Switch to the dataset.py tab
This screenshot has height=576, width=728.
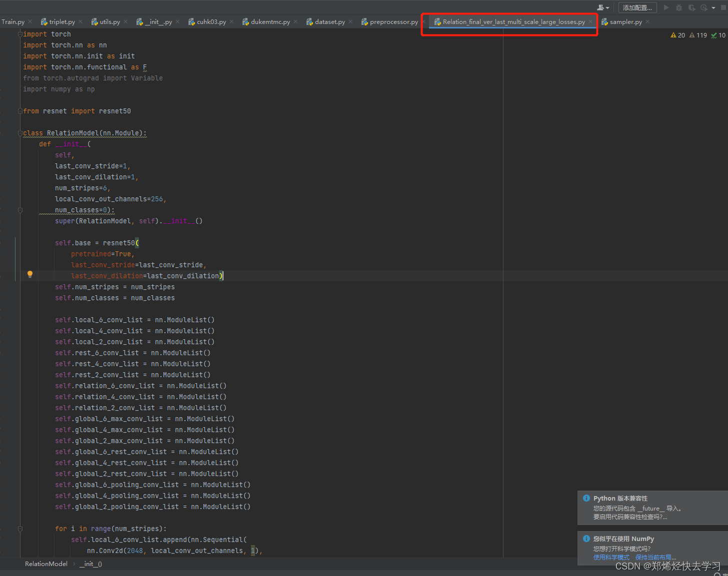click(x=329, y=21)
